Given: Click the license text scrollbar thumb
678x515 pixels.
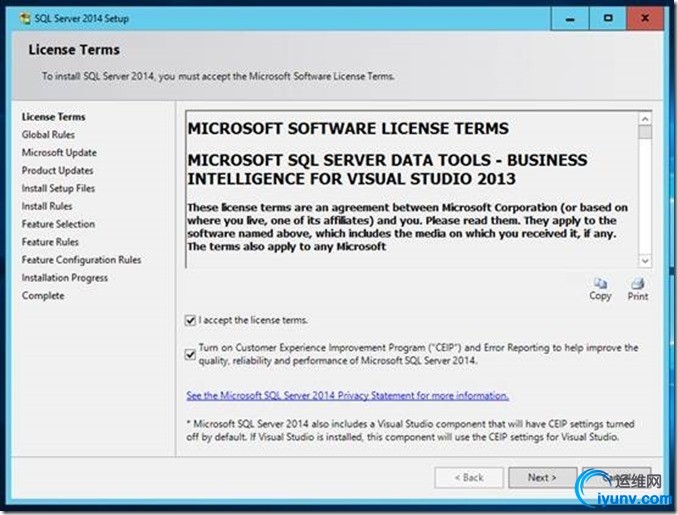Looking at the screenshot, I should point(645,132).
